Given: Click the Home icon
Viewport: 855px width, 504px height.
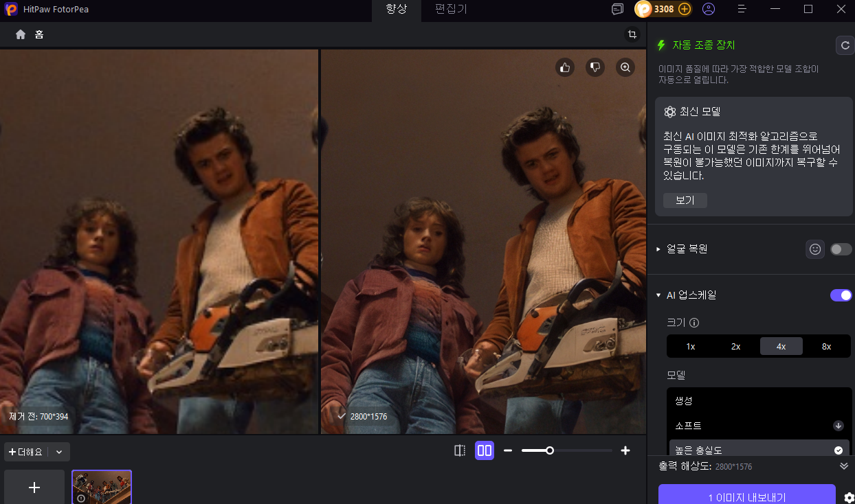Looking at the screenshot, I should point(21,34).
